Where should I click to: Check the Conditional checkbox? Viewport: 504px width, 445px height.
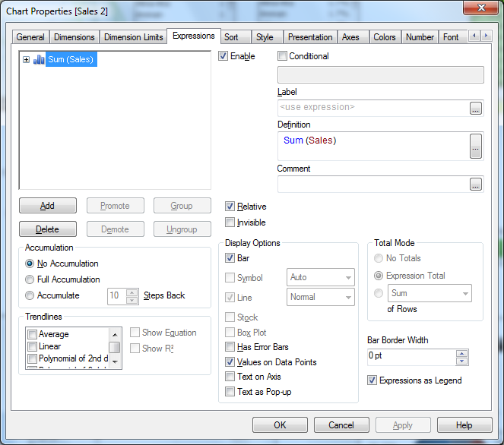282,56
